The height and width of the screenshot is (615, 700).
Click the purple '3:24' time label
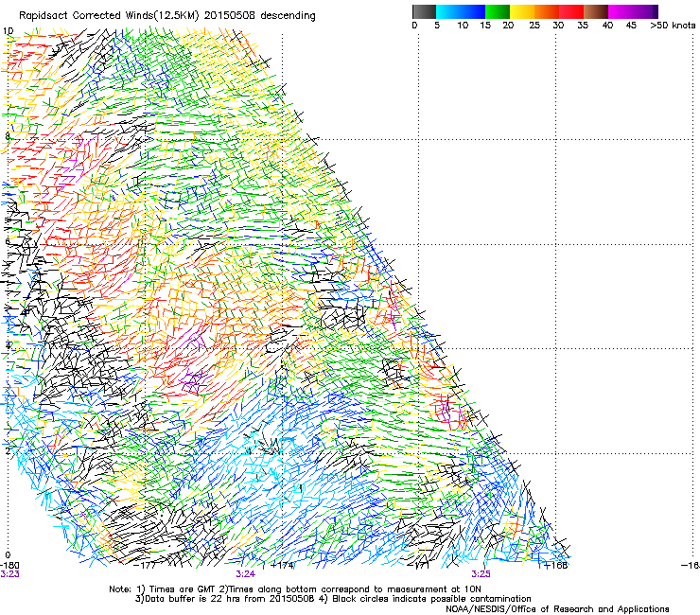pyautogui.click(x=246, y=574)
